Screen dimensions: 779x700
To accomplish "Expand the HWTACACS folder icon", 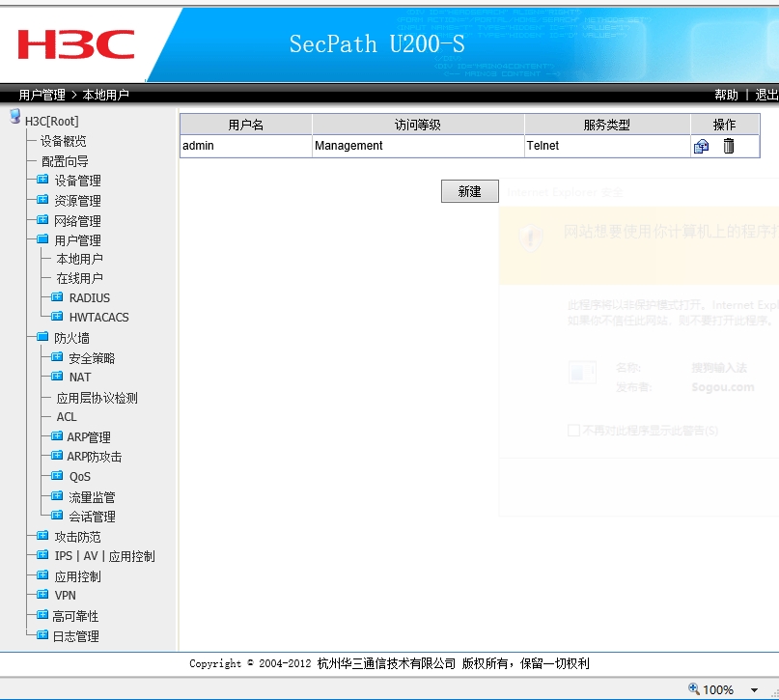I will 57,316.
